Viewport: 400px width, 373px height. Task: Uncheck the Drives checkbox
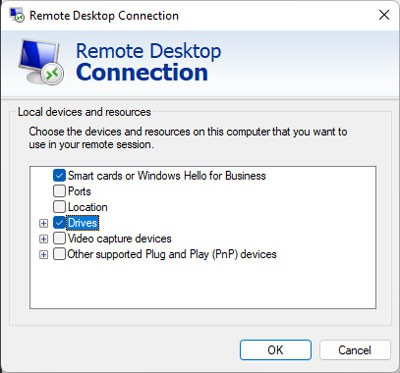pyautogui.click(x=59, y=223)
